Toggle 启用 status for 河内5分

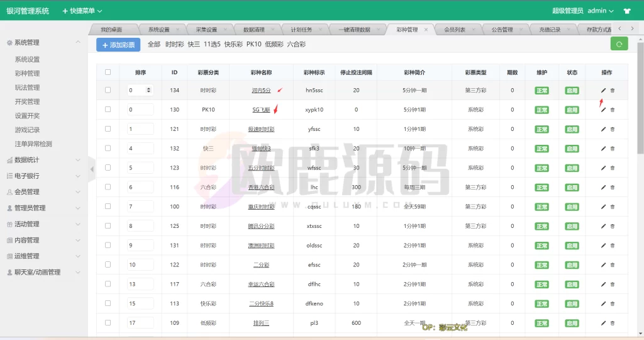572,91
